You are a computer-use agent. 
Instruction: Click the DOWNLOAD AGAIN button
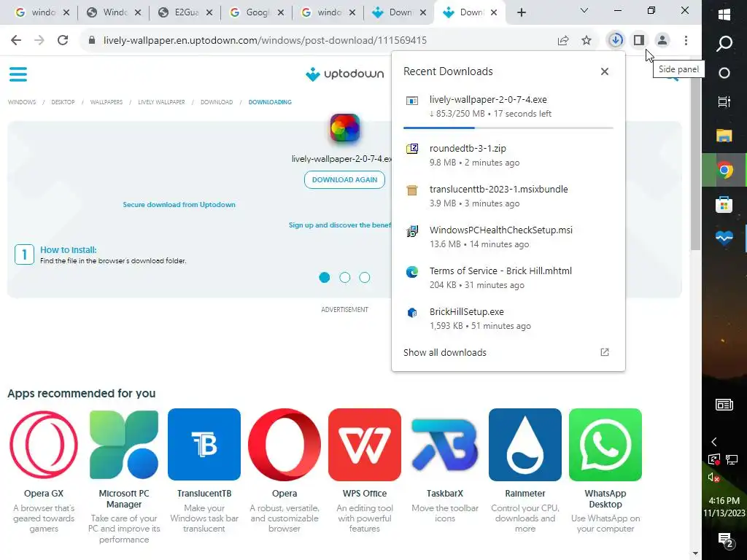(344, 179)
